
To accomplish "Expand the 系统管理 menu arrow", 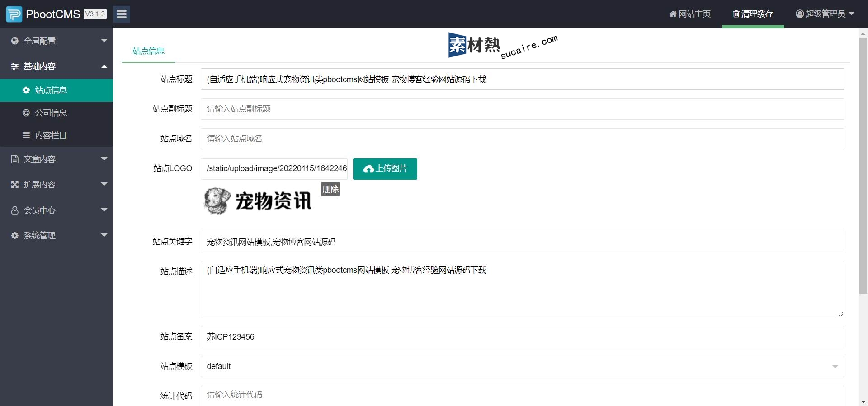I will [x=104, y=235].
